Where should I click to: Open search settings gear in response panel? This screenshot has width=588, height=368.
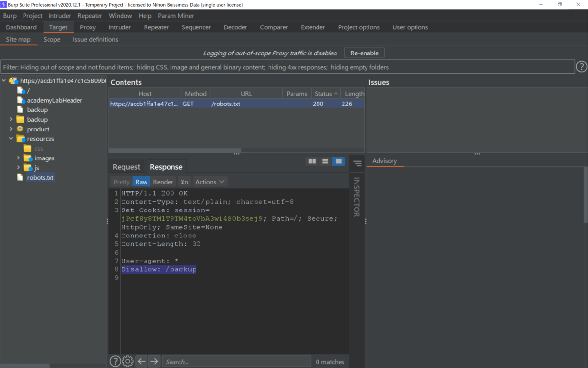pos(128,362)
